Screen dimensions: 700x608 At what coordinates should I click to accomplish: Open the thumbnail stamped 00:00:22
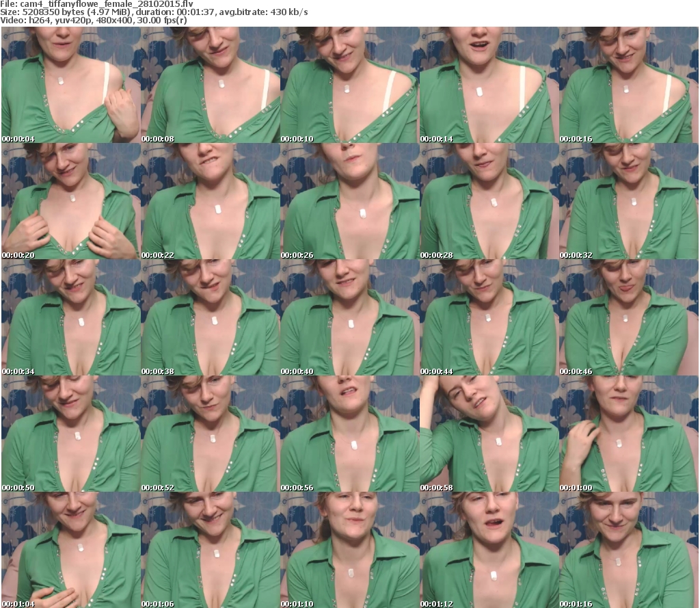(211, 201)
